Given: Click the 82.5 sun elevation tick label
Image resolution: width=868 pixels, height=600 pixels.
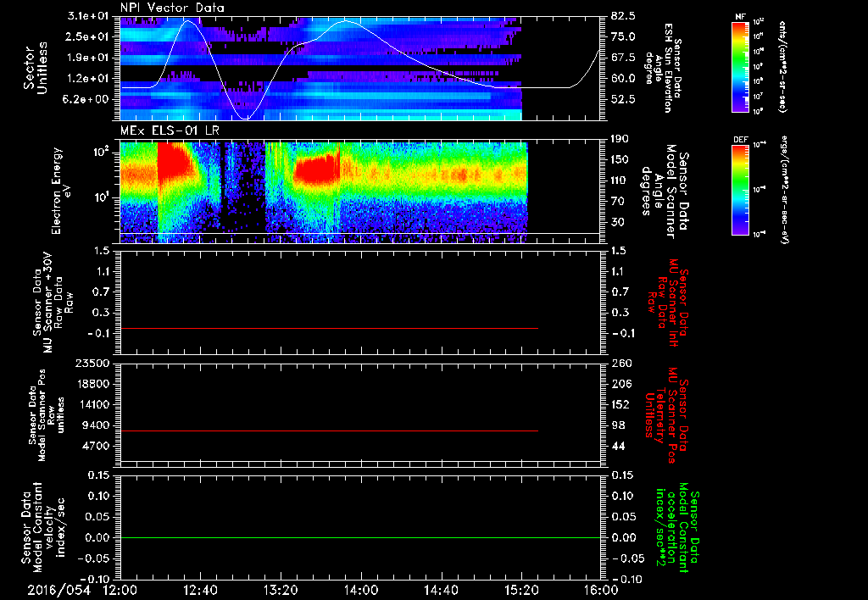Looking at the screenshot, I should tap(623, 16).
